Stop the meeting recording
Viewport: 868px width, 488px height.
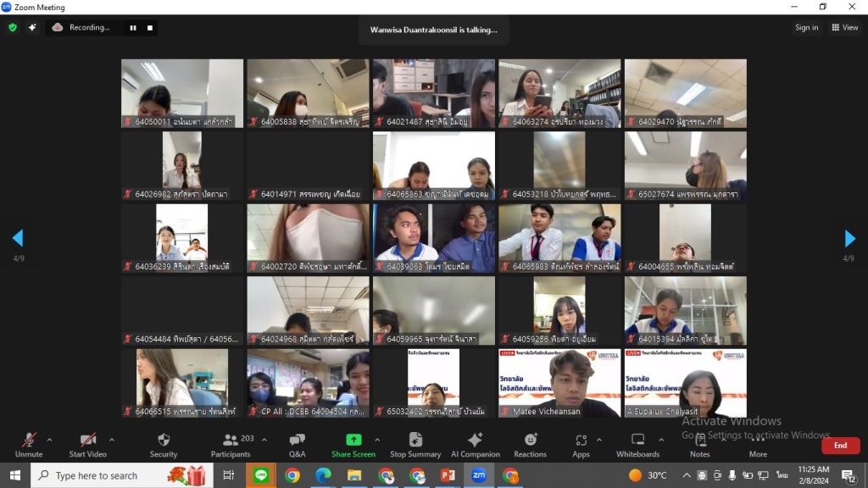click(150, 28)
